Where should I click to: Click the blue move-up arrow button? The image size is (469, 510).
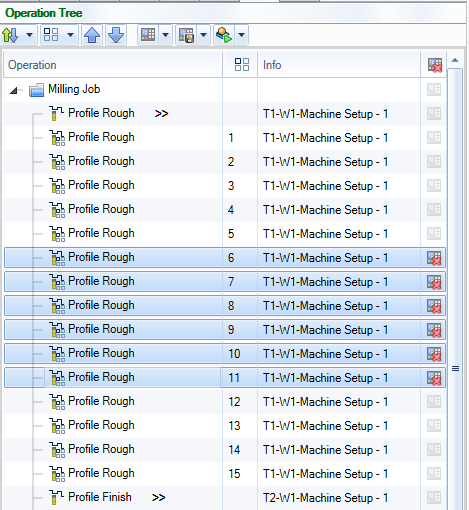[92, 35]
